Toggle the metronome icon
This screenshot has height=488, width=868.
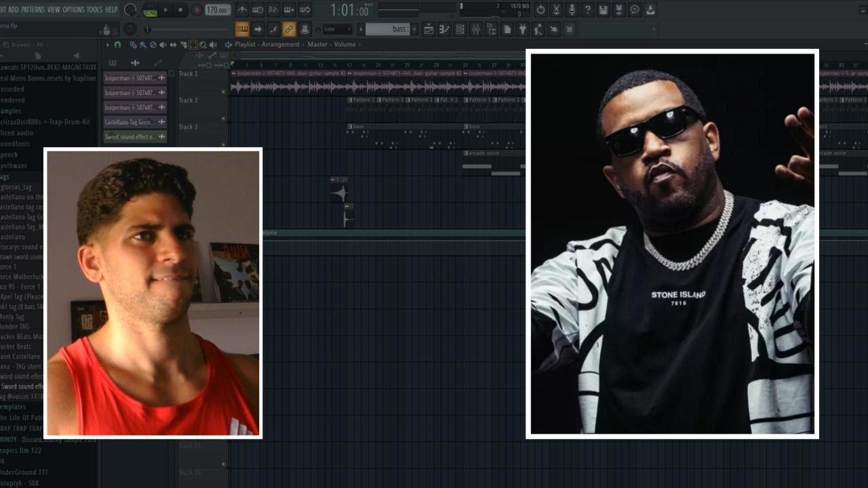click(x=242, y=10)
